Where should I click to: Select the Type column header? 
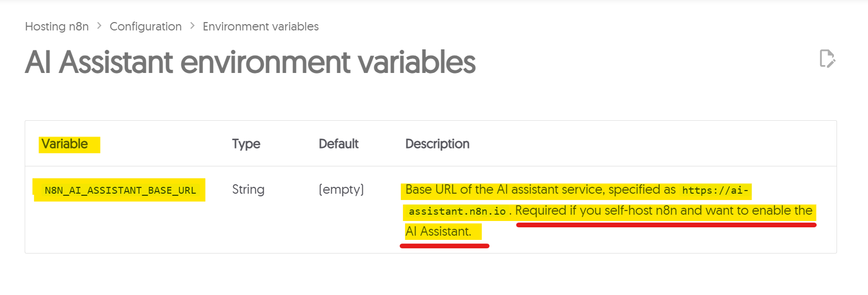(246, 144)
